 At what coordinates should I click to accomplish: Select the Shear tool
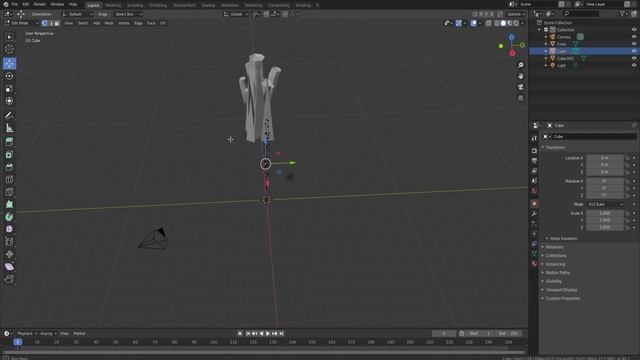tap(9, 267)
